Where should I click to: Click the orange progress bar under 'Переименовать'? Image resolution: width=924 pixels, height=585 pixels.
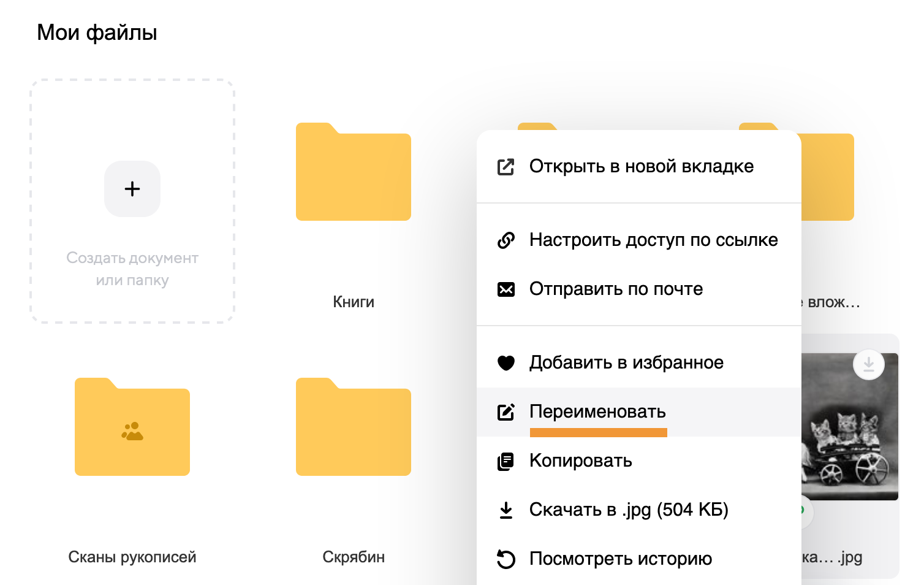click(598, 434)
